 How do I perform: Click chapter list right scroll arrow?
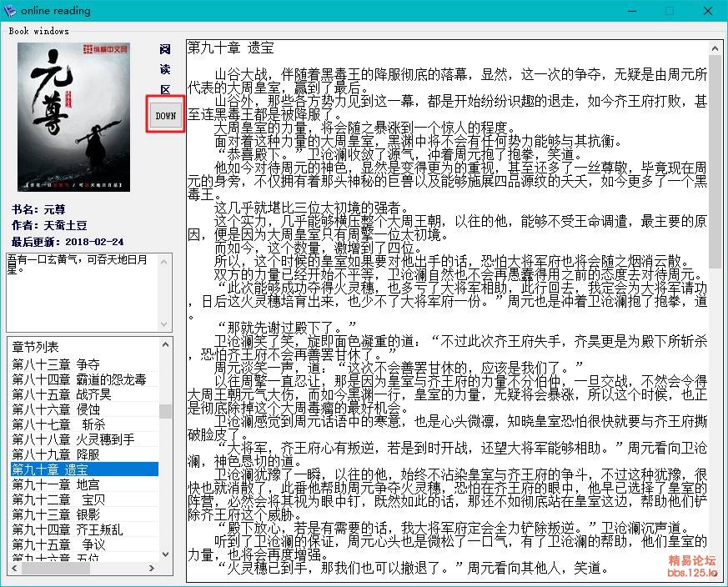(153, 569)
